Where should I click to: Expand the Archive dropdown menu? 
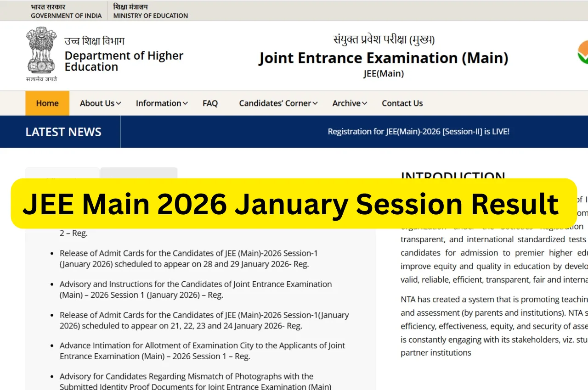click(x=349, y=103)
